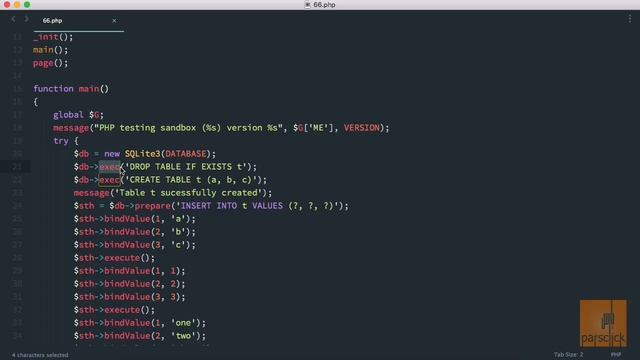Go forward with the right arrow
Viewport: 640px width, 360px height.
tap(27, 19)
